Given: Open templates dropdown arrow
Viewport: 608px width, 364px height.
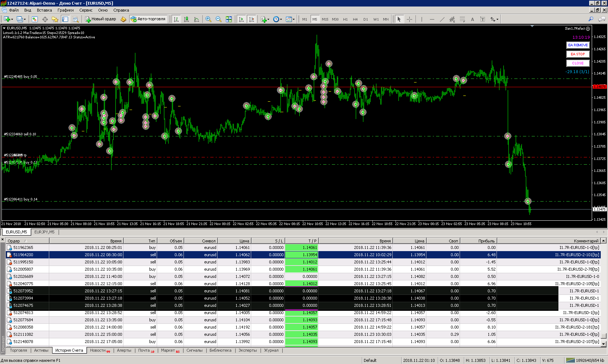Looking at the screenshot, I should [x=294, y=20].
